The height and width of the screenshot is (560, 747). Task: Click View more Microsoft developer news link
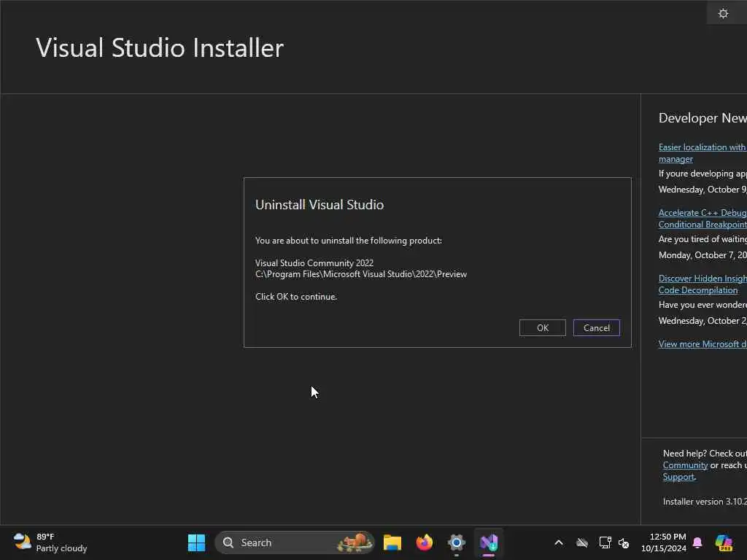703,344
